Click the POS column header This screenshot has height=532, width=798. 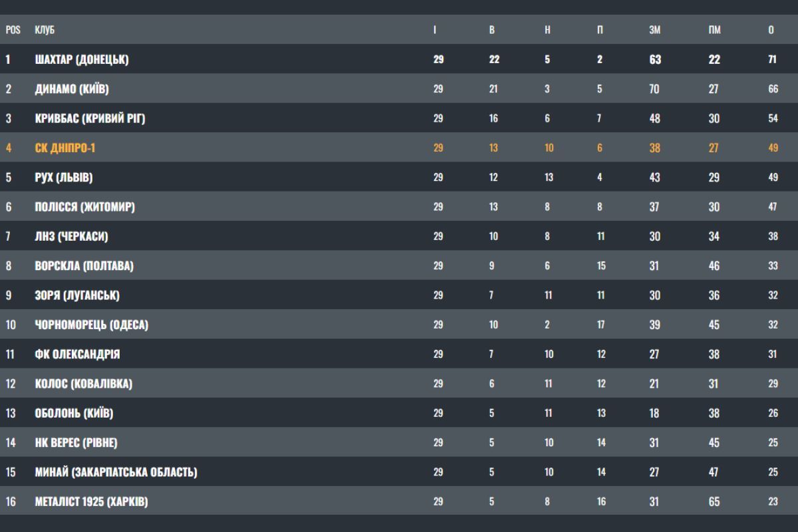pyautogui.click(x=13, y=30)
